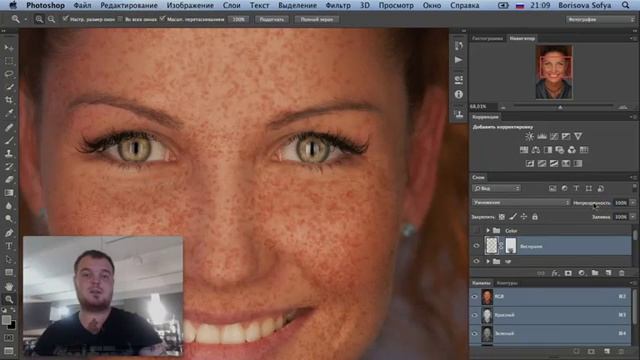Select the Quick Selection tool

[x=9, y=87]
